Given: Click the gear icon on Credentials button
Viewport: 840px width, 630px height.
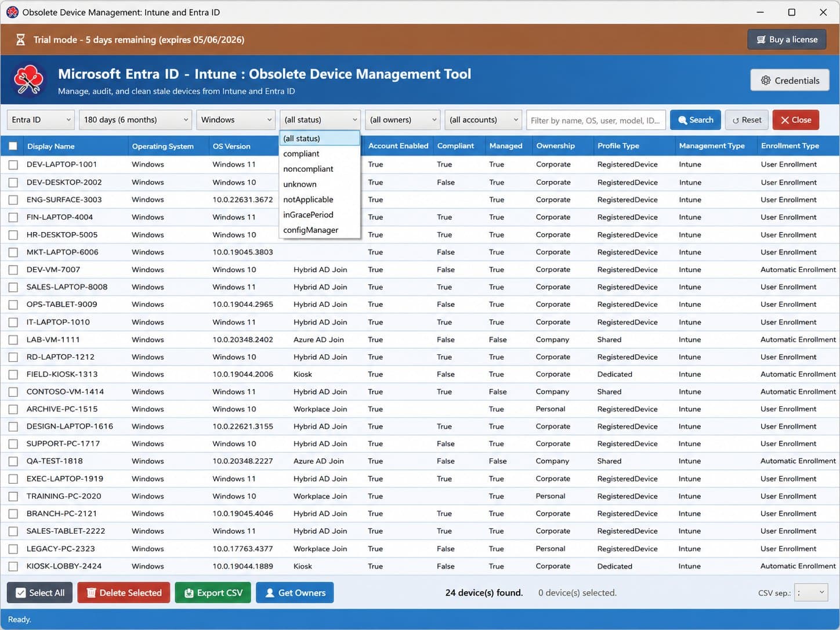Looking at the screenshot, I should 766,80.
